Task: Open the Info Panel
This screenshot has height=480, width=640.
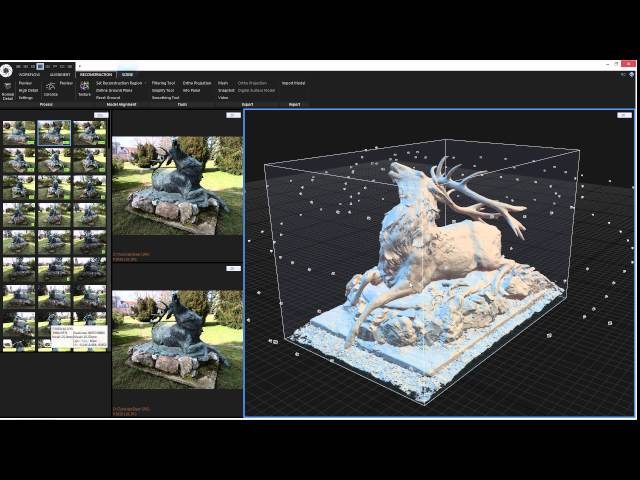Action: pos(191,90)
